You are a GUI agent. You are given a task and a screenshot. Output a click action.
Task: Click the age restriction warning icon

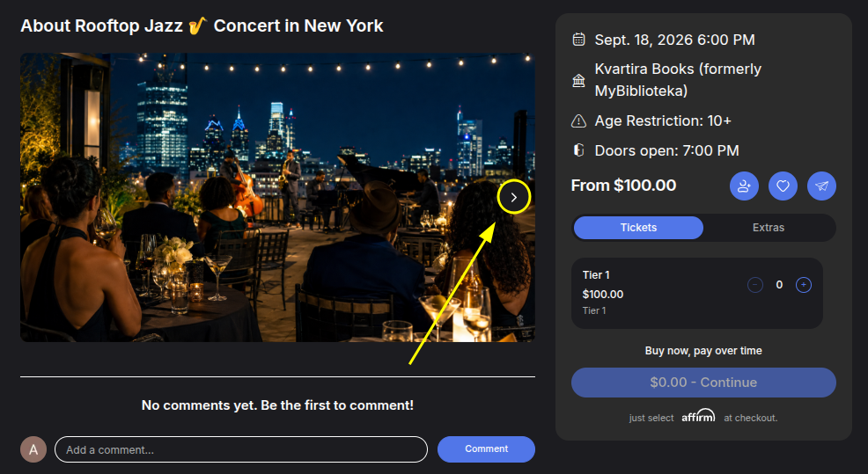578,120
